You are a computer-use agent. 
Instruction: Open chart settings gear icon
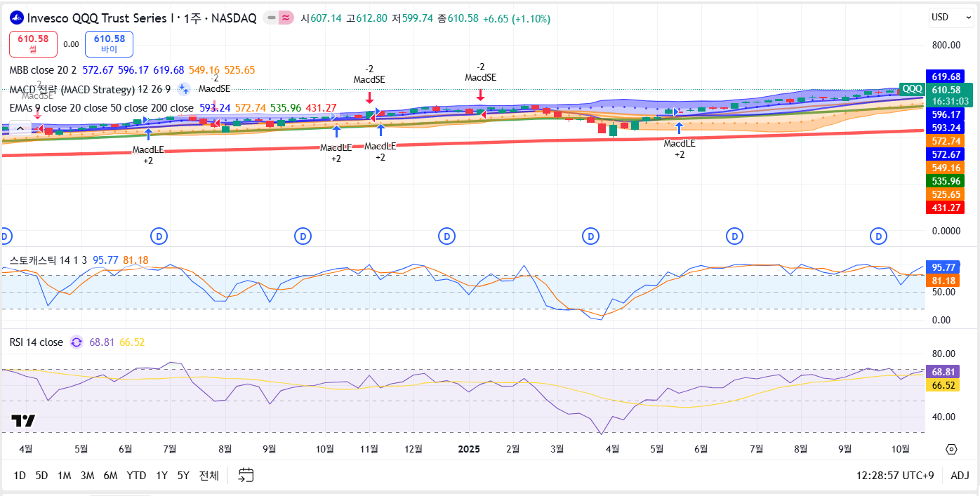951,450
